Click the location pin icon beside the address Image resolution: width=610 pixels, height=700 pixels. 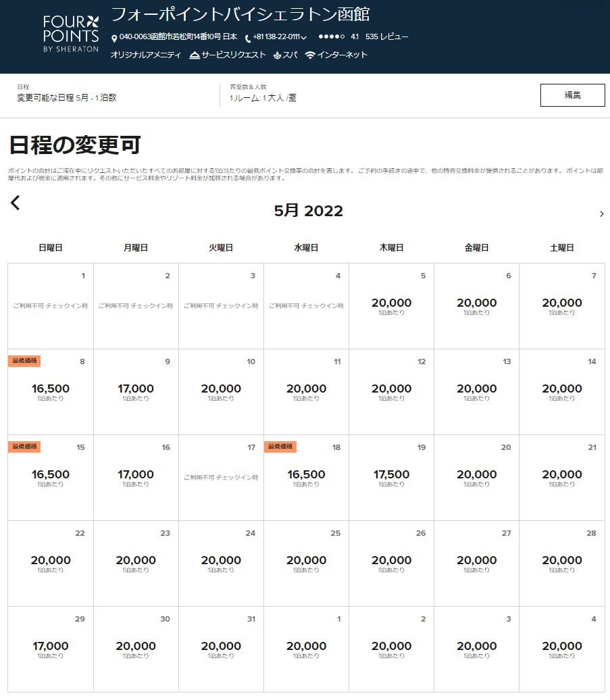[114, 39]
